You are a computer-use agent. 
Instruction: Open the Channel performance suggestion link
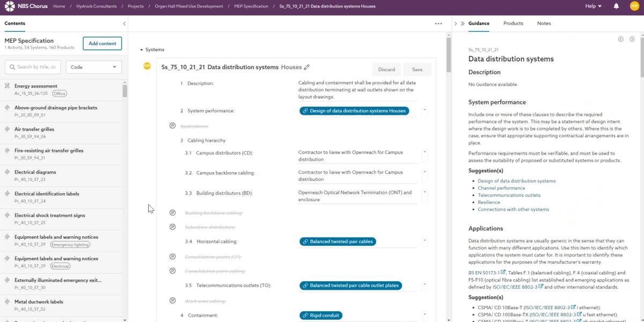[x=501, y=188]
